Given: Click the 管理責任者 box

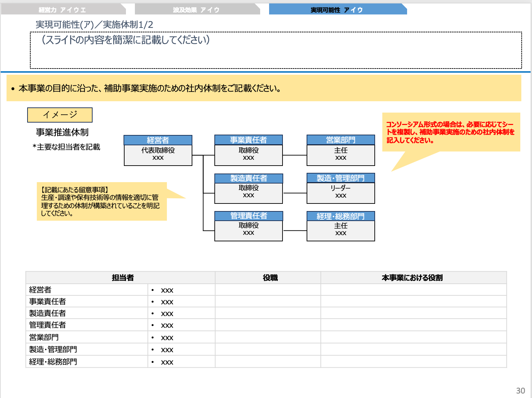Looking at the screenshot, I should click(x=248, y=226).
